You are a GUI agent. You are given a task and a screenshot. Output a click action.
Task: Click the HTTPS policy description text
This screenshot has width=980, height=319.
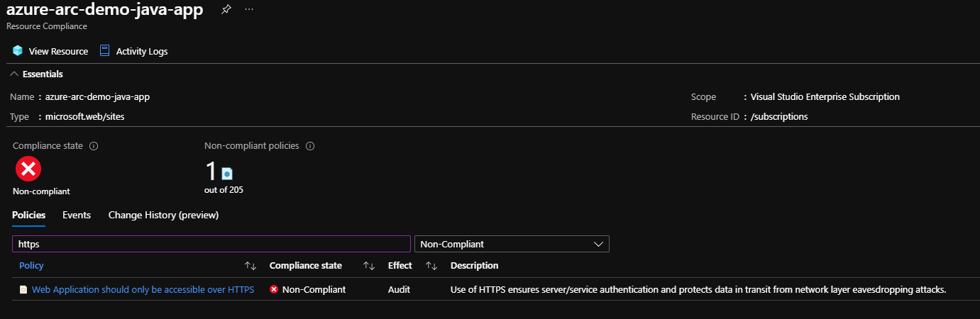[699, 289]
